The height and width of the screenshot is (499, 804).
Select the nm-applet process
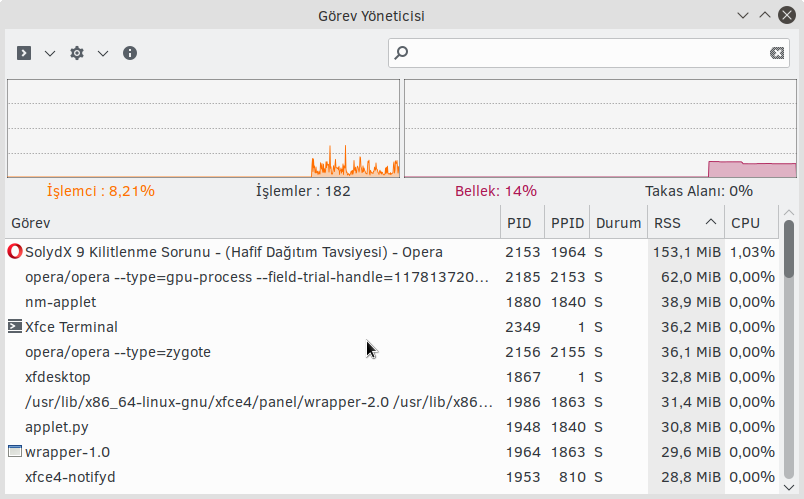(392, 302)
